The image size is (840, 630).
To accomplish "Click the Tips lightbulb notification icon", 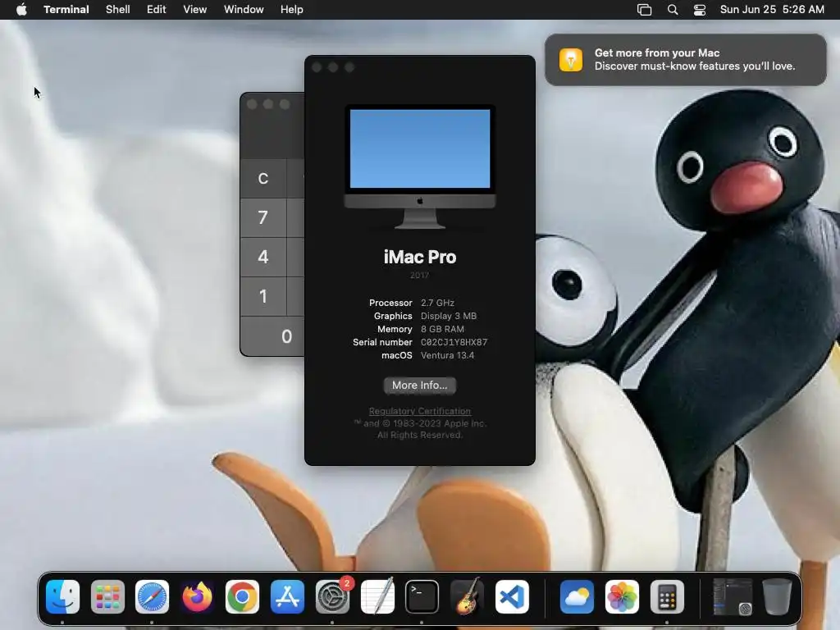I will (x=571, y=59).
